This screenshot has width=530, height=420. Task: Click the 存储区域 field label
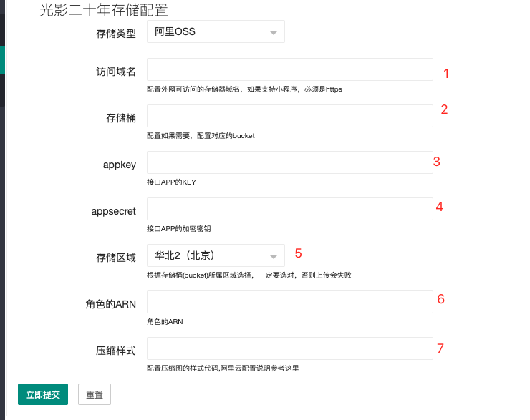tap(116, 258)
